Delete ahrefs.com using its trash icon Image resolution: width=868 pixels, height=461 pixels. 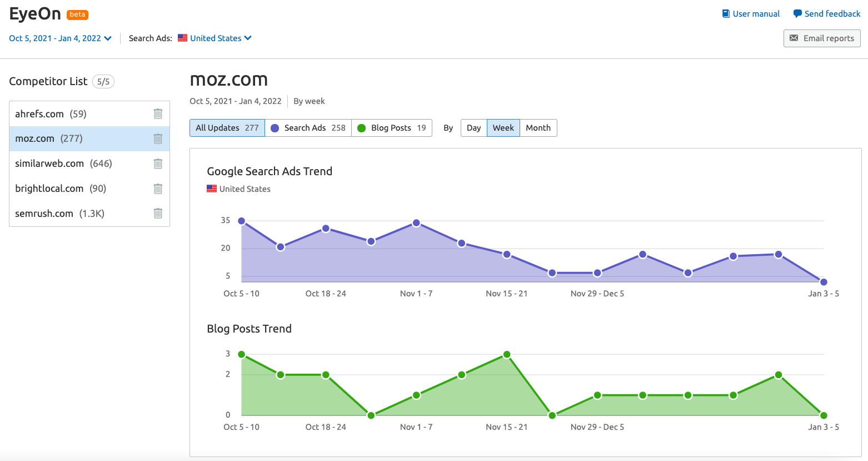click(x=158, y=114)
